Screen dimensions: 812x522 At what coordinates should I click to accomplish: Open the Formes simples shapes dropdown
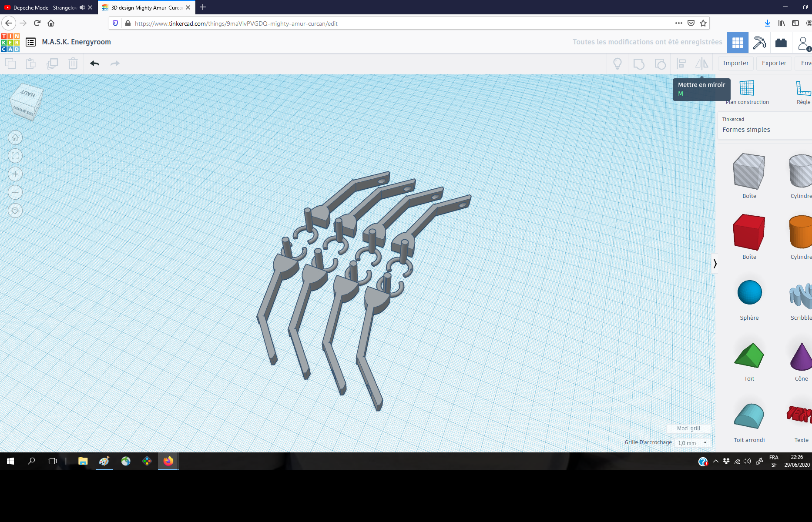(765, 125)
